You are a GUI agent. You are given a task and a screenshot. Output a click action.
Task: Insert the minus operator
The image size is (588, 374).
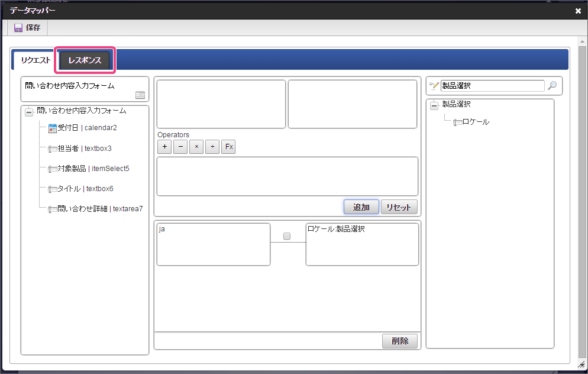pyautogui.click(x=180, y=147)
